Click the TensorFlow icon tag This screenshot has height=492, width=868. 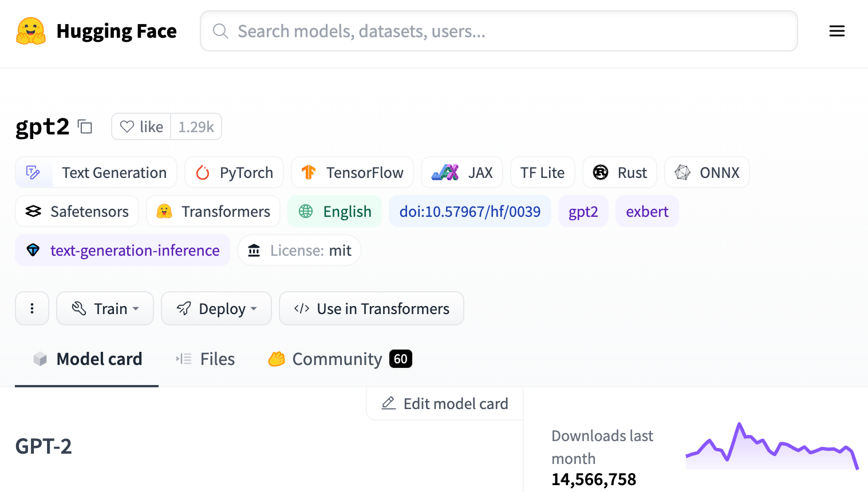tap(309, 172)
